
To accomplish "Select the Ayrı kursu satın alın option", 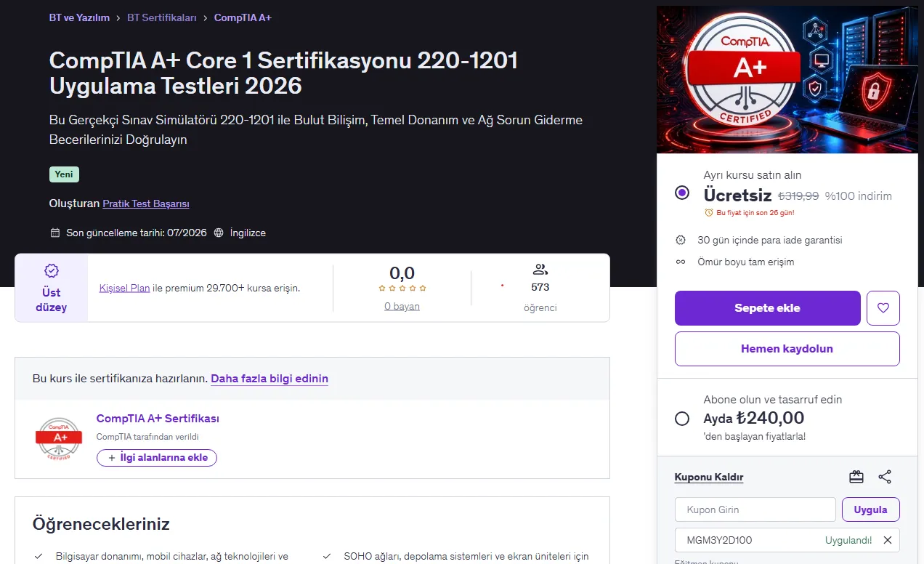I will (x=682, y=193).
